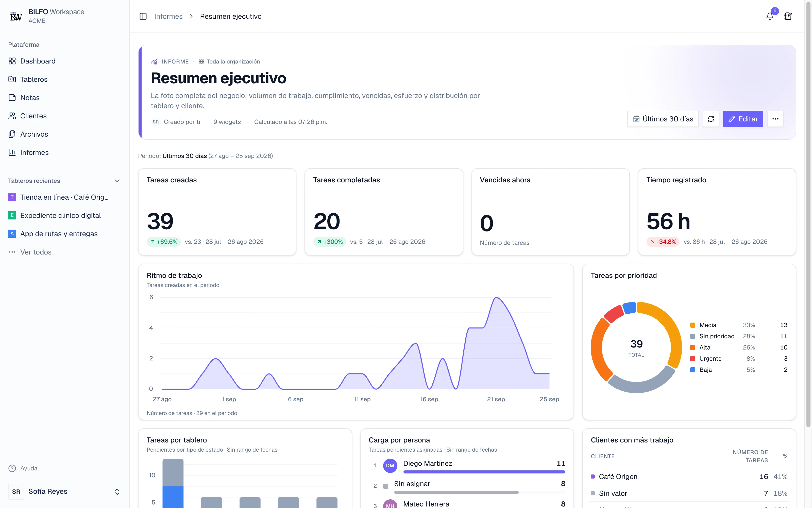Image resolution: width=812 pixels, height=508 pixels.
Task: Click the 9 widgets label
Action: pyautogui.click(x=227, y=122)
